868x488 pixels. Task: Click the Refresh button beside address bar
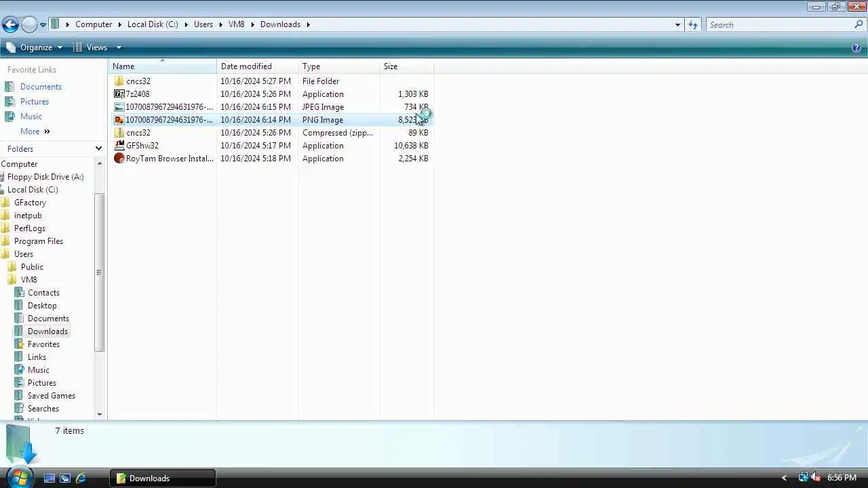click(692, 24)
